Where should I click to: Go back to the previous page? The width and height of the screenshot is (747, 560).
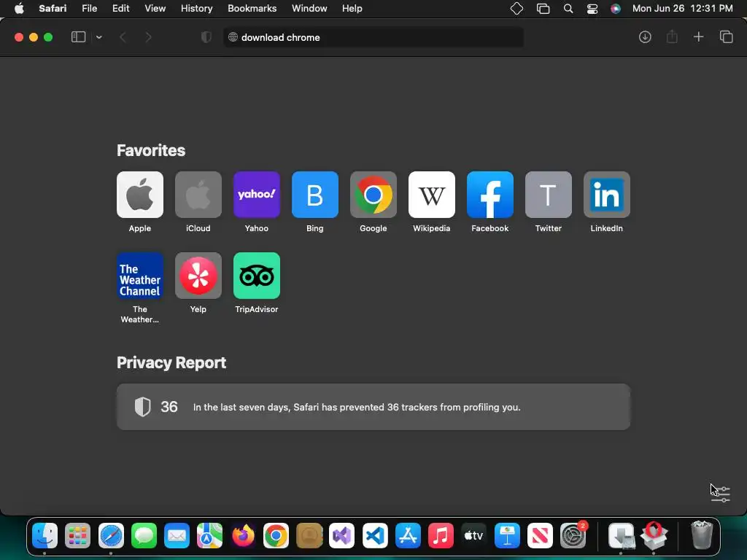tap(123, 37)
